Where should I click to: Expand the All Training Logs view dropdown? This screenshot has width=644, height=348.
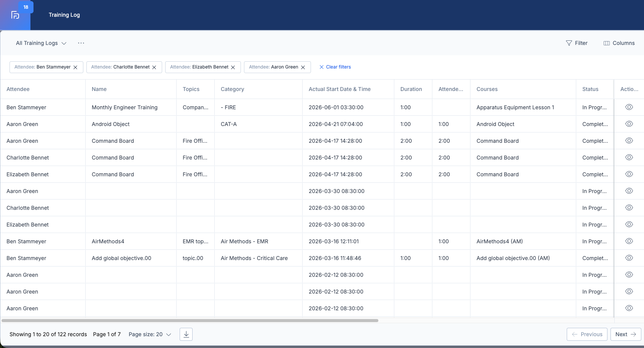pos(41,43)
